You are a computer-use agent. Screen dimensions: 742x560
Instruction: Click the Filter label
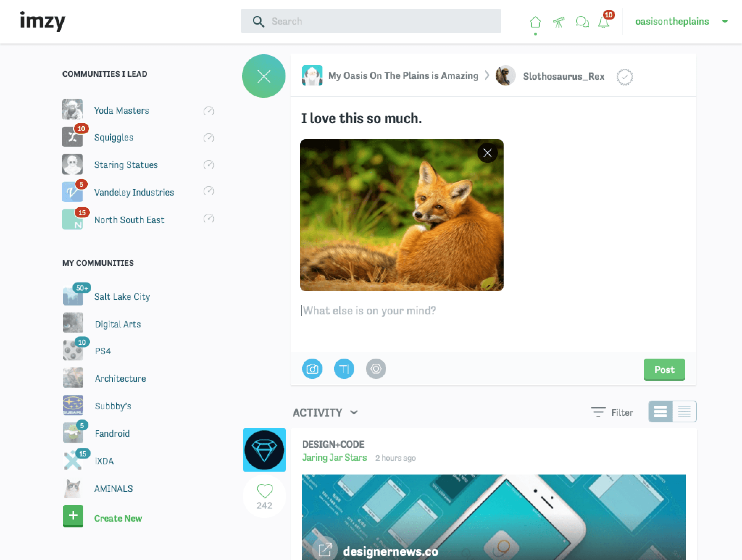622,413
